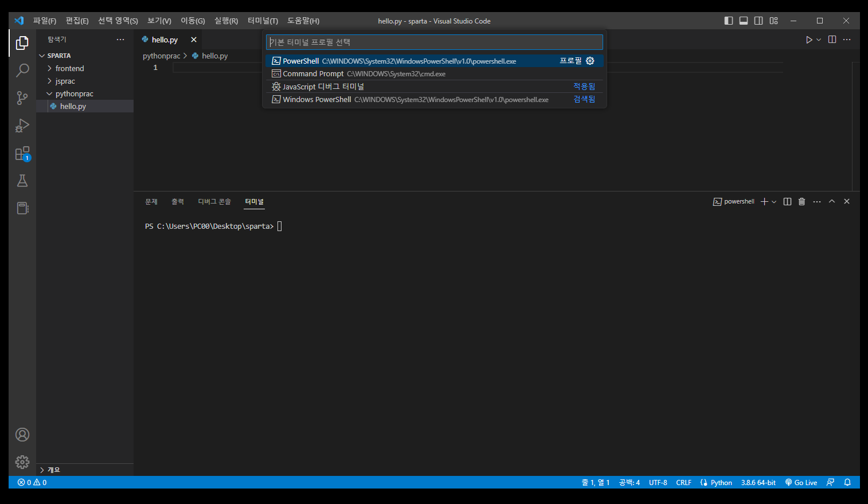Run the Python file play icon
The width and height of the screenshot is (868, 504).
pos(809,40)
